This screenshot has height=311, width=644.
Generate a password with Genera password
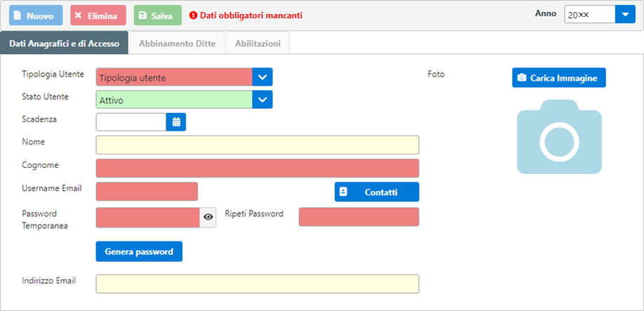(139, 251)
